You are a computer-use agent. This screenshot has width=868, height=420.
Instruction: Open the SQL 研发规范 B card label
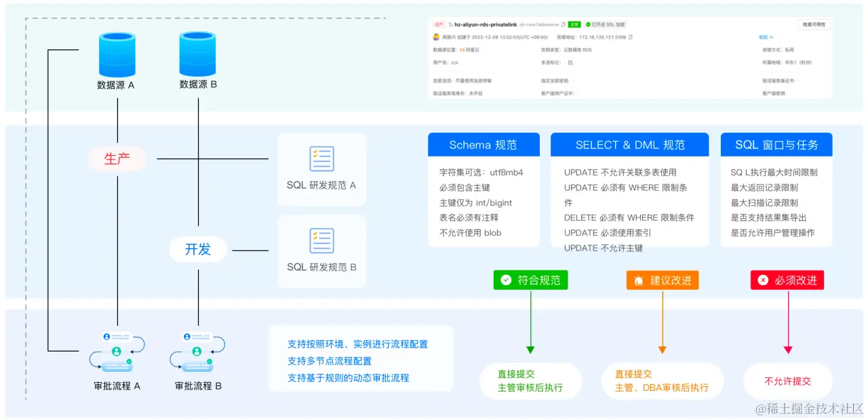click(321, 267)
